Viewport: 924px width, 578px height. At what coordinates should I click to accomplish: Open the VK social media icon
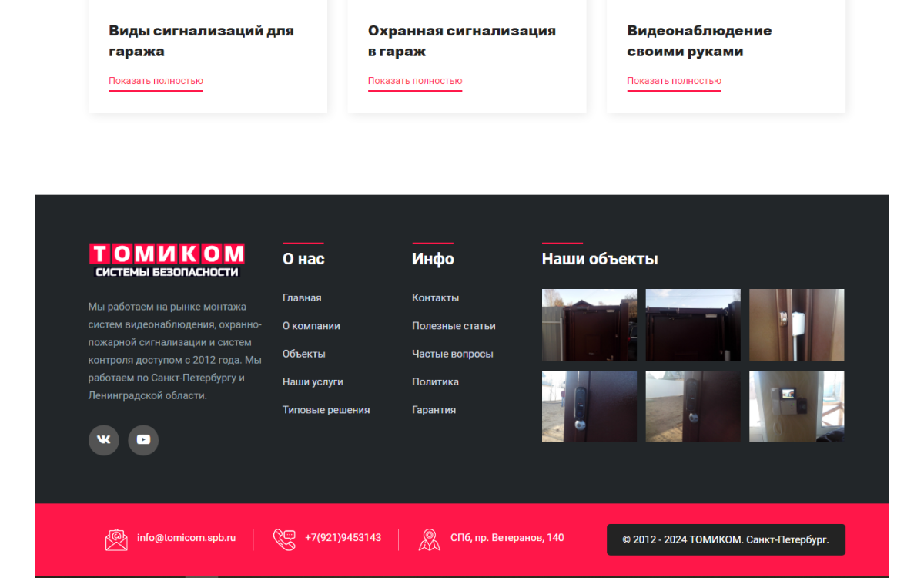[x=104, y=440]
